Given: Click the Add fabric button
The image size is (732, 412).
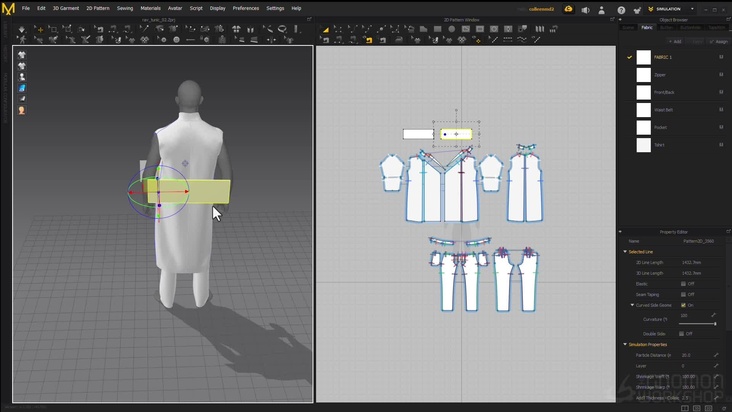Looking at the screenshot, I should tap(675, 42).
